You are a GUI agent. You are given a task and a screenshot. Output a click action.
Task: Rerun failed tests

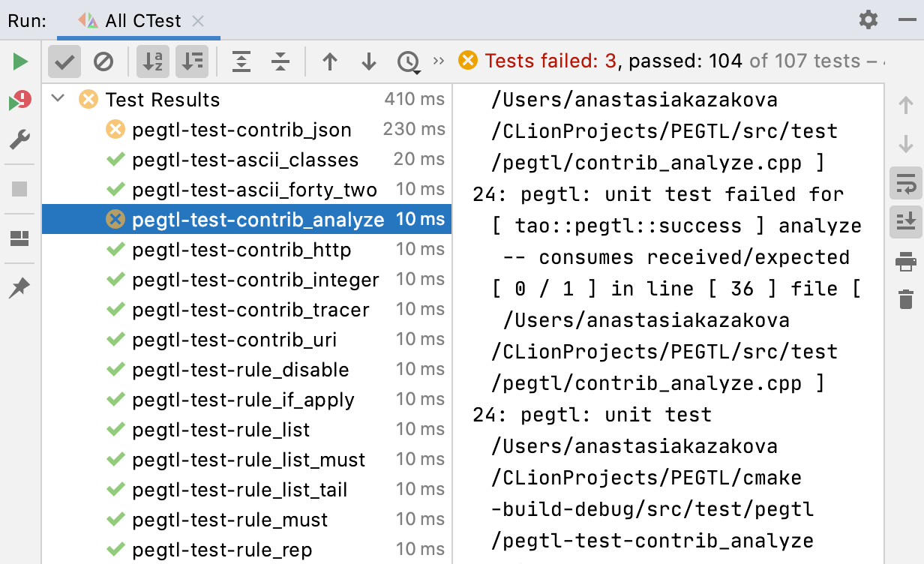(20, 100)
